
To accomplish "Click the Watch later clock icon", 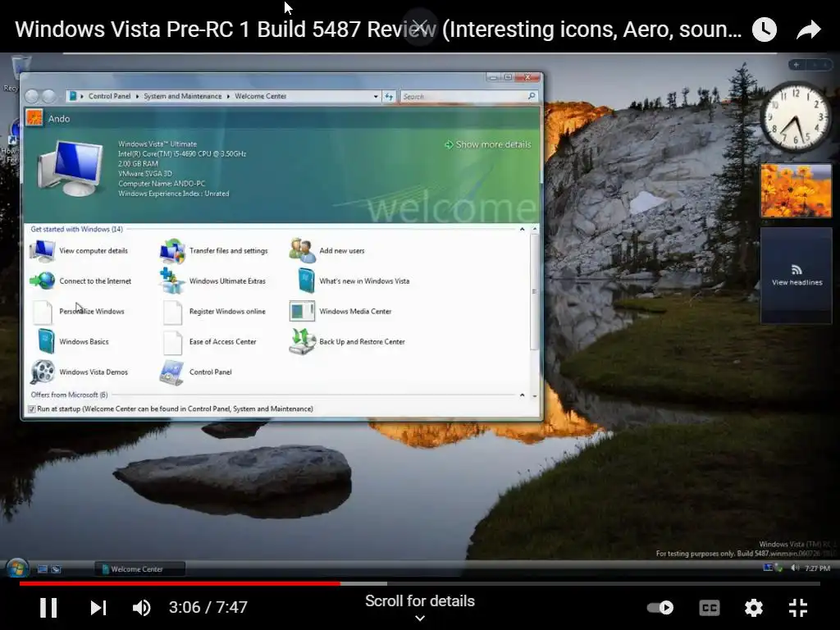I will pyautogui.click(x=765, y=30).
